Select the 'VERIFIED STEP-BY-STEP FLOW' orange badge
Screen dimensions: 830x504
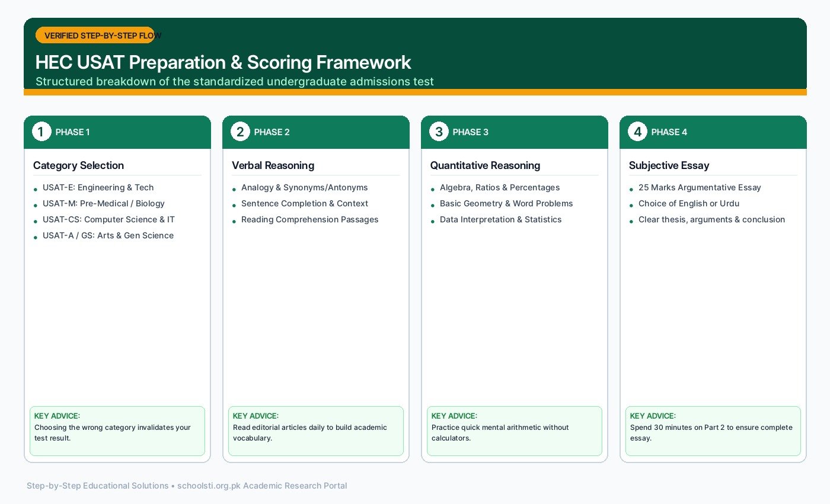95,36
